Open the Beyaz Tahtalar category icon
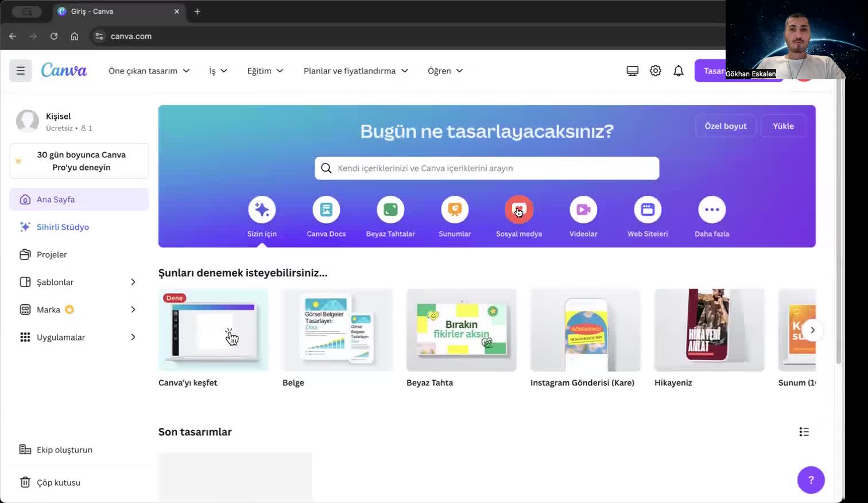868x503 pixels. (x=390, y=210)
